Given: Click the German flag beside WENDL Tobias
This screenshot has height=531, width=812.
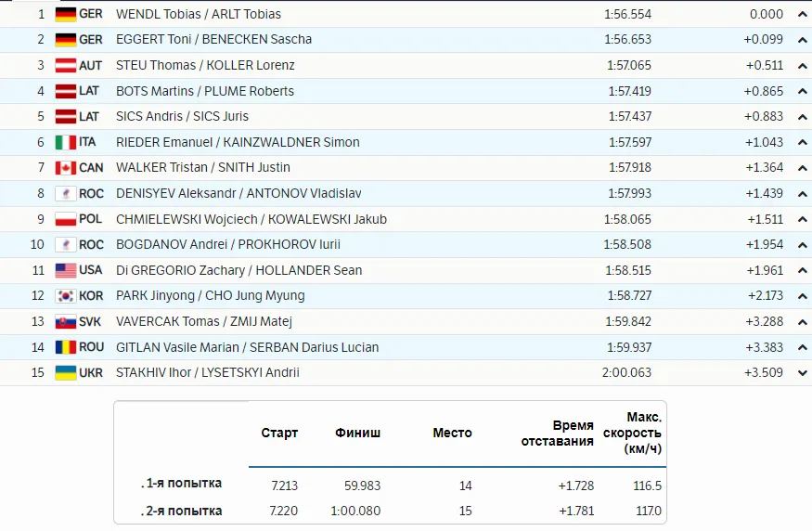Looking at the screenshot, I should click(x=65, y=14).
